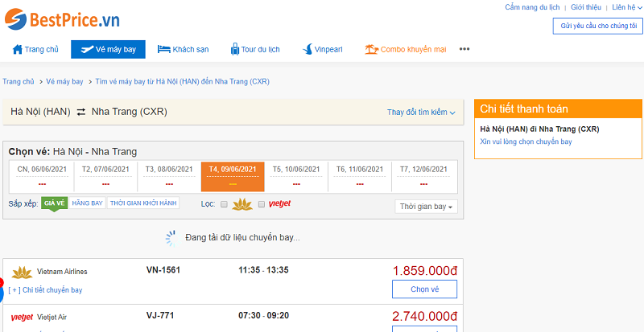Viewport: 644px width, 332px height.
Task: Open the Cẩm nang du lịch link
Action: (532, 7)
